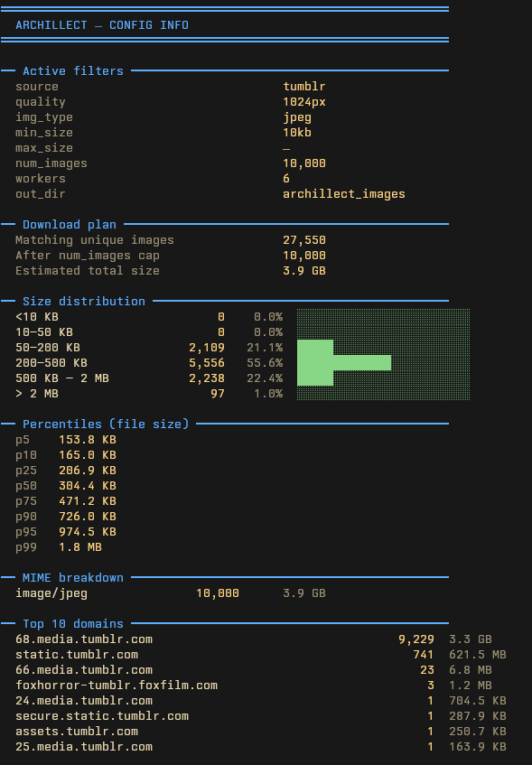Image resolution: width=532 pixels, height=765 pixels.
Task: Select the secure.static.tumblr.com domain
Action: pos(101,715)
